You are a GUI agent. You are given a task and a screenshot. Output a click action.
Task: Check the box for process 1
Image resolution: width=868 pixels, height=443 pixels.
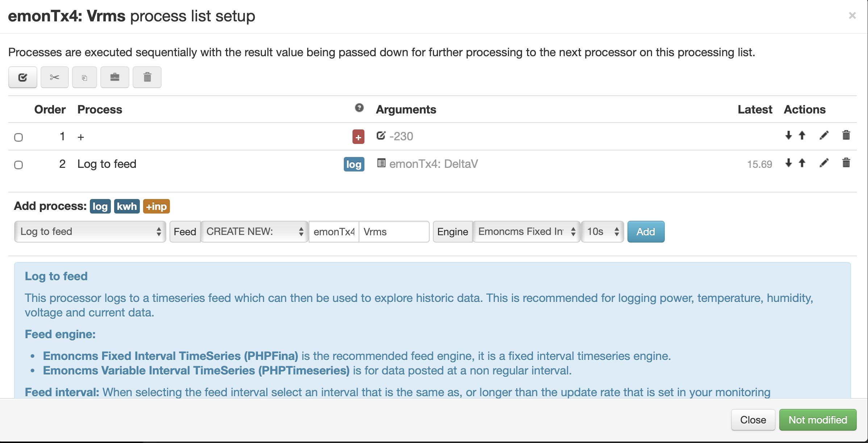tap(18, 137)
